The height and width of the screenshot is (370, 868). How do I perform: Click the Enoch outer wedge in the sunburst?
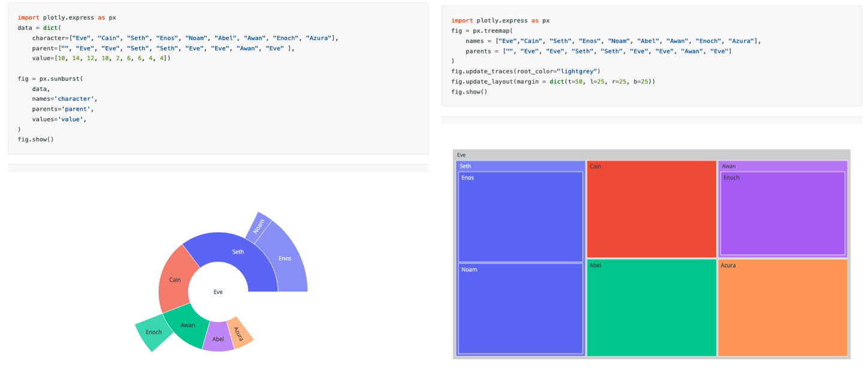point(153,332)
